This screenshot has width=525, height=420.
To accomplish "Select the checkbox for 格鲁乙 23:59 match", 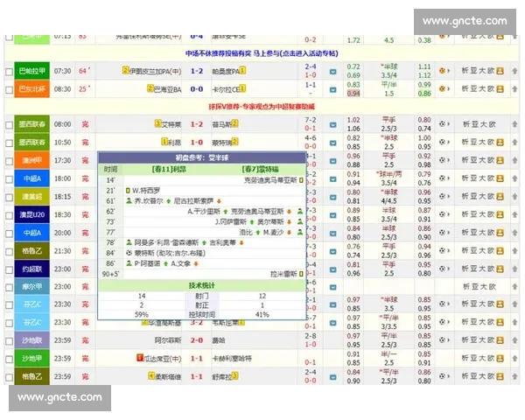I will pos(9,378).
